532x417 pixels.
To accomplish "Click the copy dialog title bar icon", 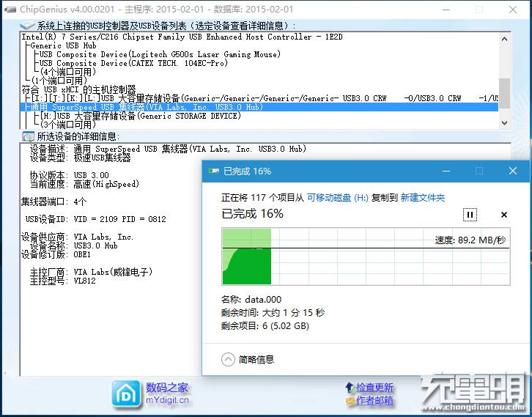I will pos(213,171).
